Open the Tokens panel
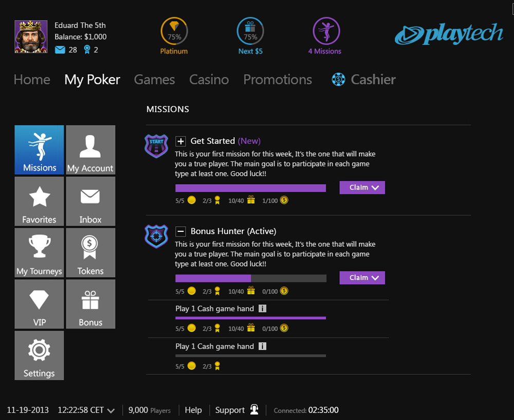 [x=90, y=252]
